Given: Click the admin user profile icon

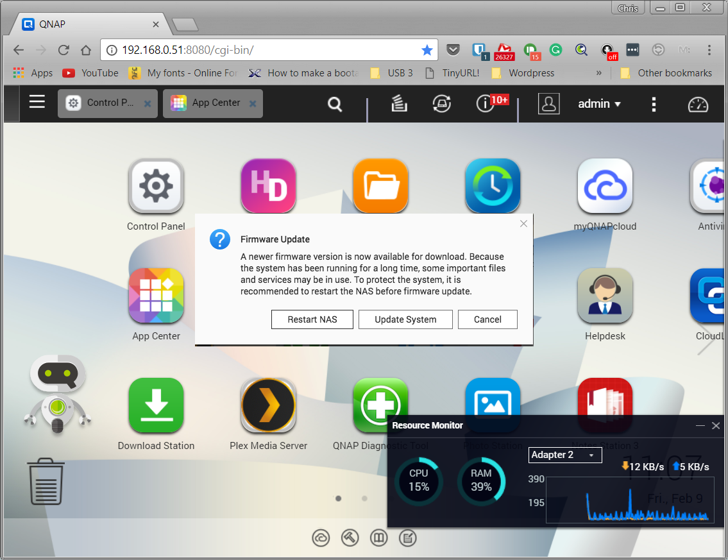Looking at the screenshot, I should click(x=549, y=103).
